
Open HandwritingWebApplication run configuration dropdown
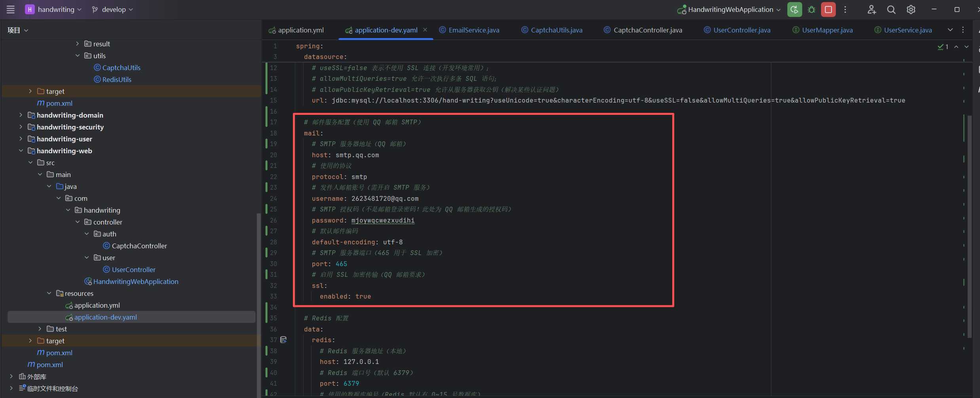729,10
